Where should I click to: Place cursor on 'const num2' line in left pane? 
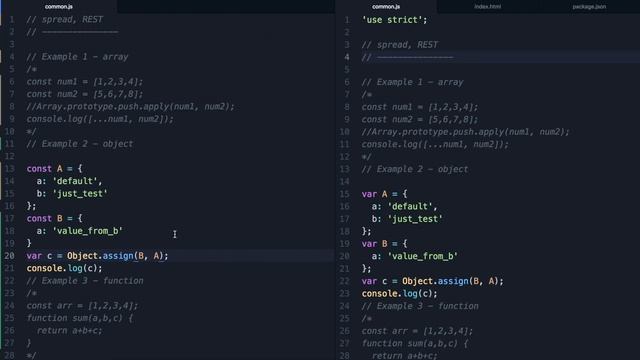[84, 94]
